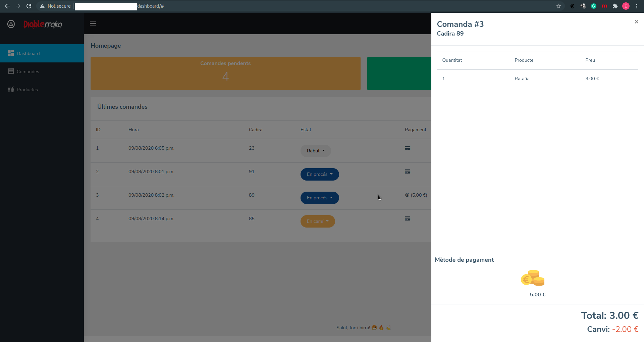
Task: Open the browser three-dot menu
Action: [x=637, y=6]
